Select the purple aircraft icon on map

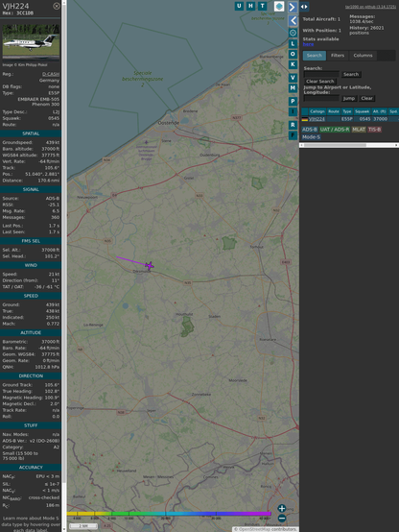click(149, 266)
